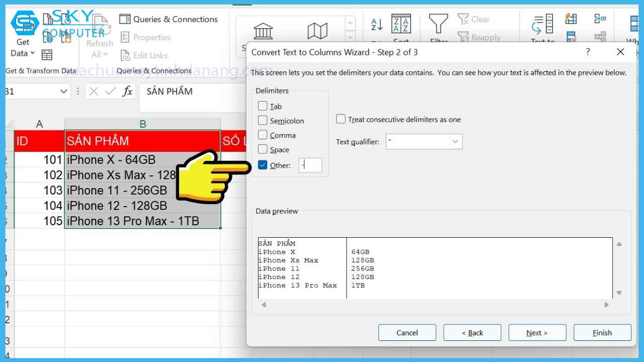Viewport: 644px width, 362px height.
Task: Click the Relationships icon
Action: [600, 37]
